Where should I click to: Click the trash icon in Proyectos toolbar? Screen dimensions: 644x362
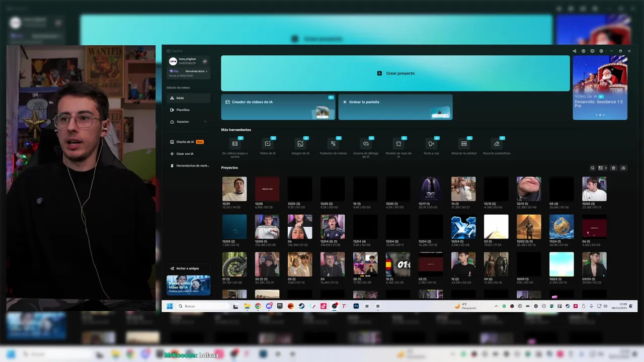[x=613, y=168]
